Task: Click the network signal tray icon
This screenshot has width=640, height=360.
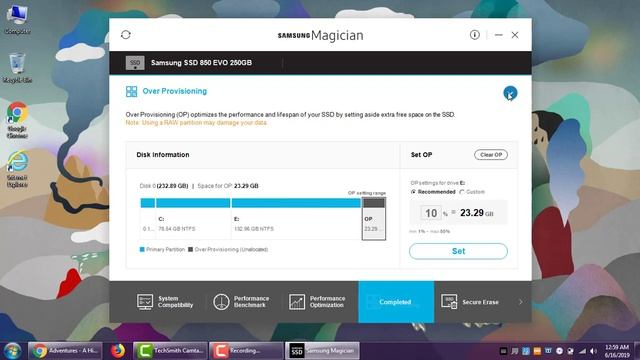Action: coord(582,351)
